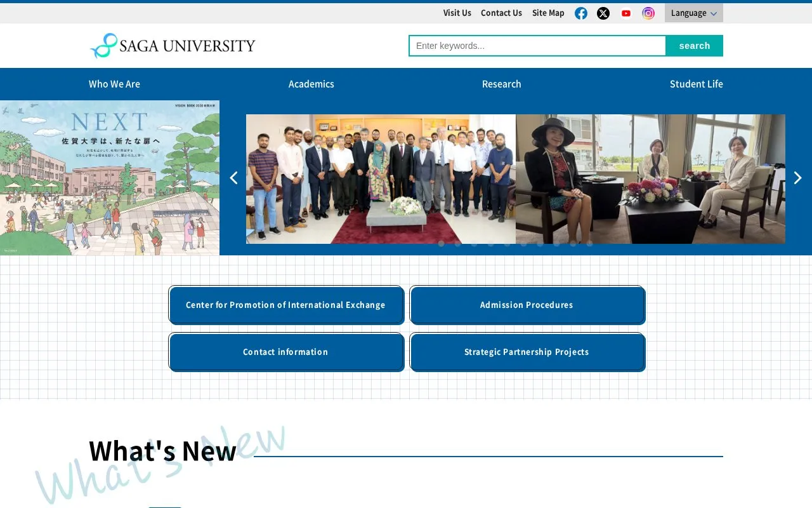
Task: Open Strategic Partnership Projects button
Action: 527,352
